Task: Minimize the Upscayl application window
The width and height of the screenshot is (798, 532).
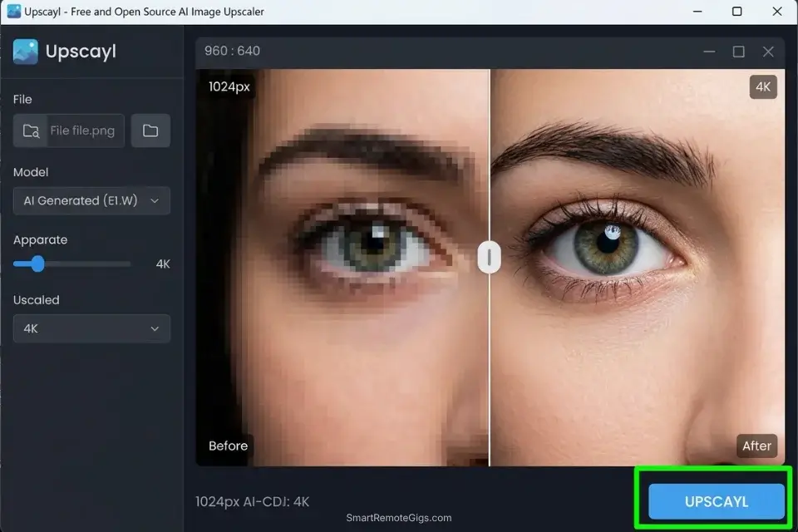Action: click(697, 11)
